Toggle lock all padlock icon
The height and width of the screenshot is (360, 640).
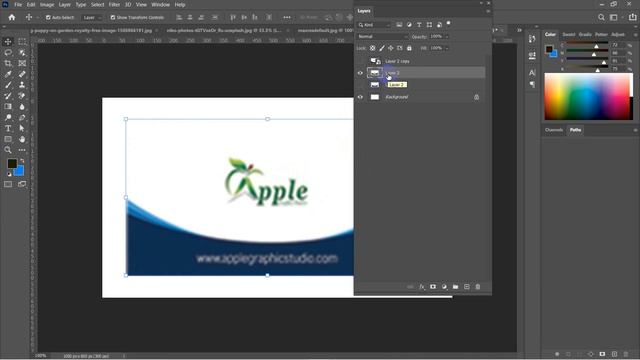[x=409, y=48]
